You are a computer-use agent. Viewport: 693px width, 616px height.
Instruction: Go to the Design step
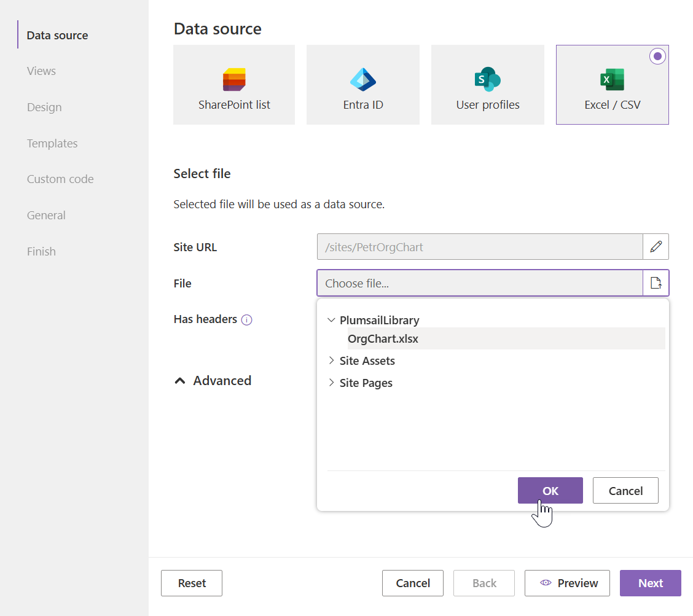[44, 107]
